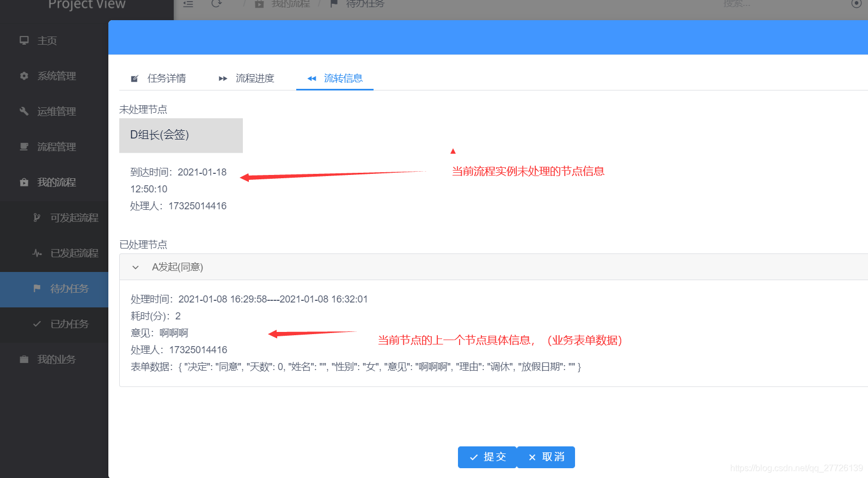Switch to the 流程进度 tab

247,78
